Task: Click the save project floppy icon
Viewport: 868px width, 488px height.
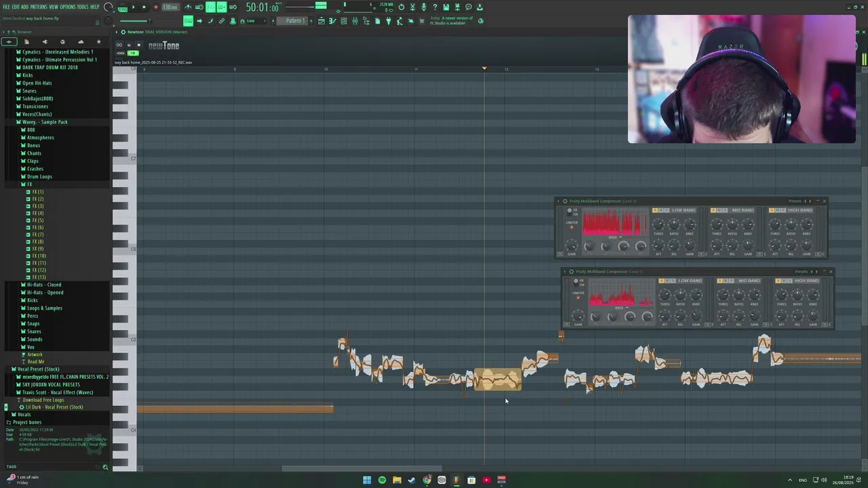Action: (446, 7)
